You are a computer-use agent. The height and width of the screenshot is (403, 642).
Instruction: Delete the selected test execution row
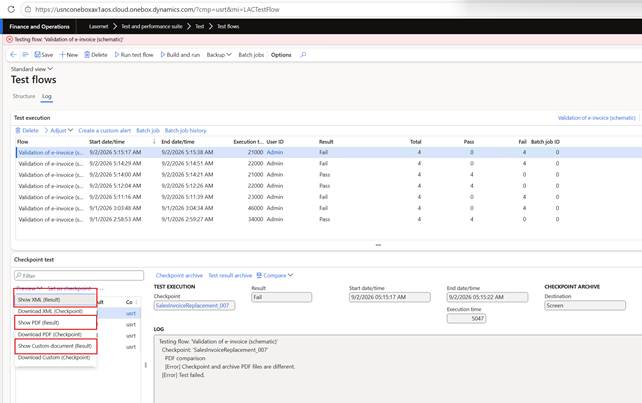[x=27, y=130]
